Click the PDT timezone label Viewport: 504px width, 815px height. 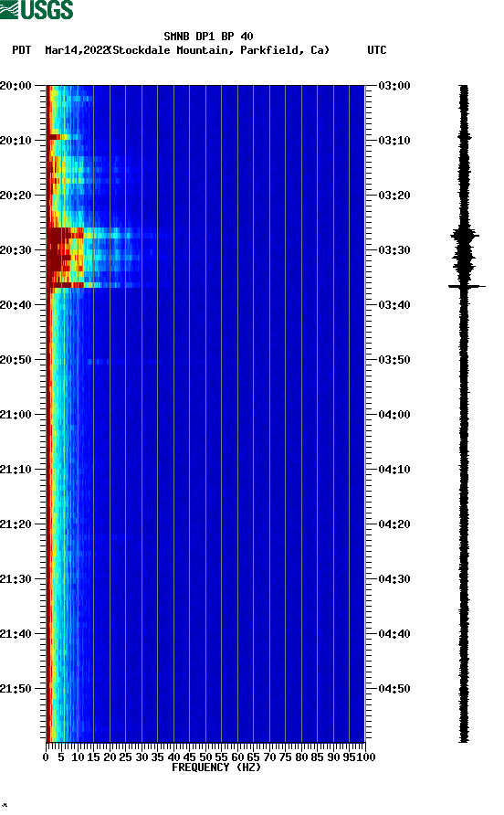coord(21,50)
